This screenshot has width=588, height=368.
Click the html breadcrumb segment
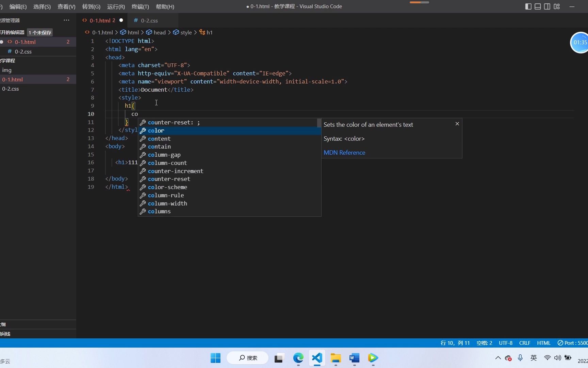coord(130,32)
